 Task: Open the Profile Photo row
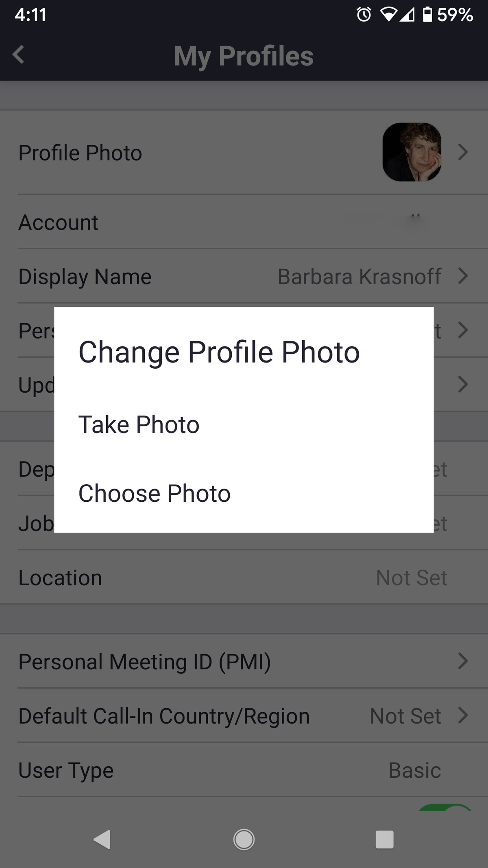tap(80, 153)
